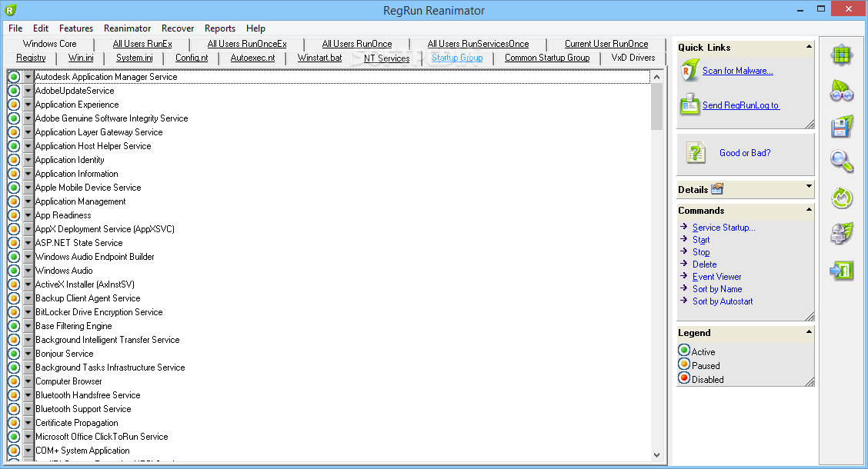
Task: Open the Reanimator menu
Action: [x=127, y=28]
